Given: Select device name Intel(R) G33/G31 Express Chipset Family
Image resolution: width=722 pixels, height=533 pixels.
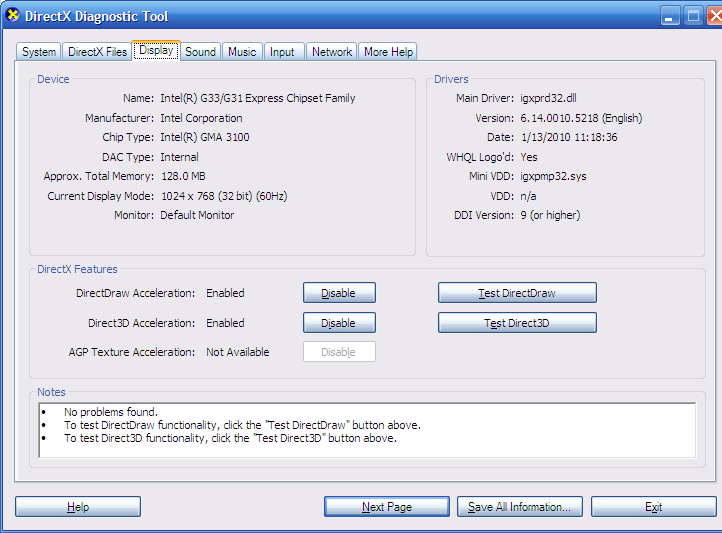Looking at the screenshot, I should (x=258, y=98).
